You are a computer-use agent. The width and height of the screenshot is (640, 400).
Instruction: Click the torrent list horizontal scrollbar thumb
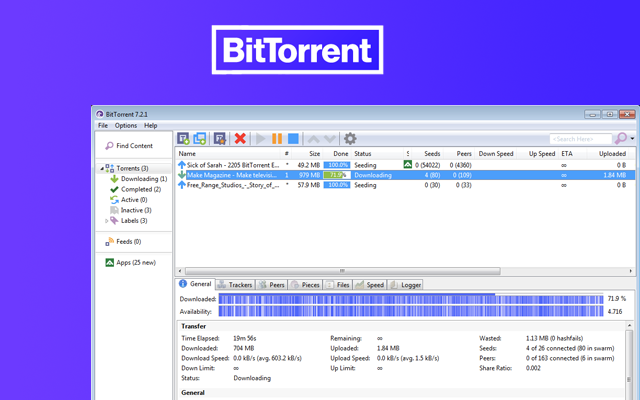[x=343, y=271]
